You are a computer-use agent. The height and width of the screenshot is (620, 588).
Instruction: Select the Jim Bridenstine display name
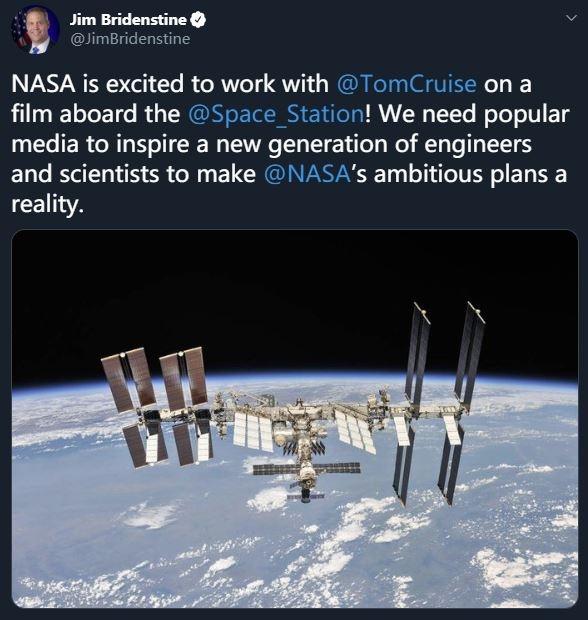point(128,20)
